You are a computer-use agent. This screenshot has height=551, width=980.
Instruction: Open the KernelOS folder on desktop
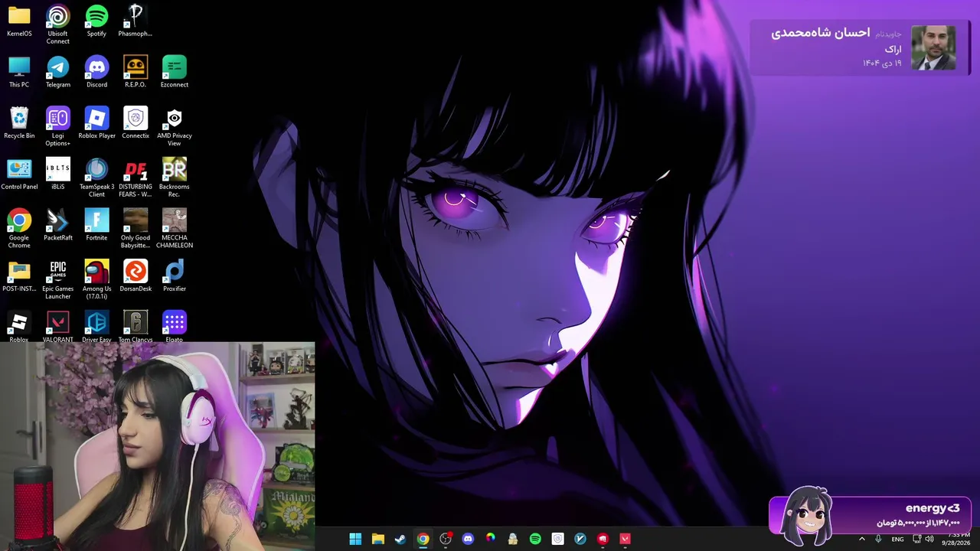coord(19,21)
